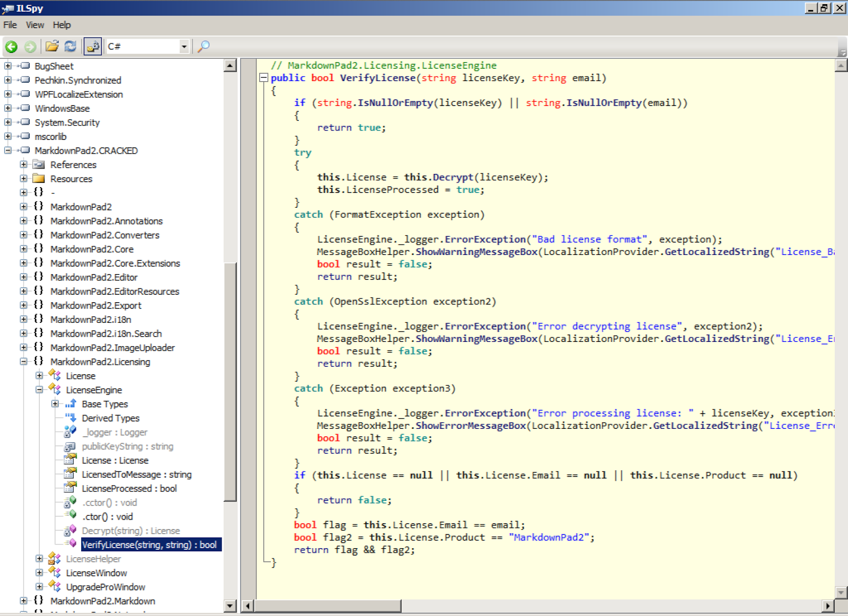Select the MarkdownPad2.EditorResources namespace
This screenshot has height=616, width=848.
click(114, 292)
